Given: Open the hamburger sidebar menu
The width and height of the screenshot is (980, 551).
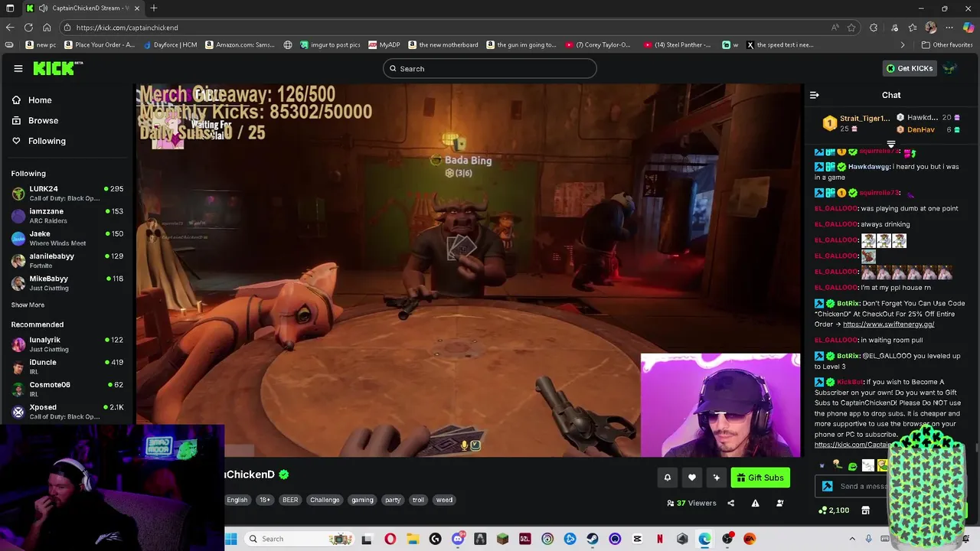Looking at the screenshot, I should (x=18, y=68).
